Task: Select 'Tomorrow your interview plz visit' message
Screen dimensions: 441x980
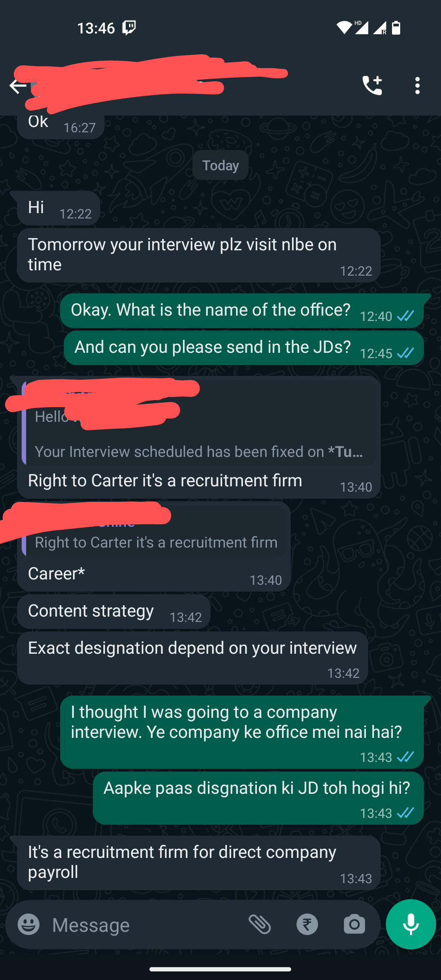Action: tap(198, 255)
